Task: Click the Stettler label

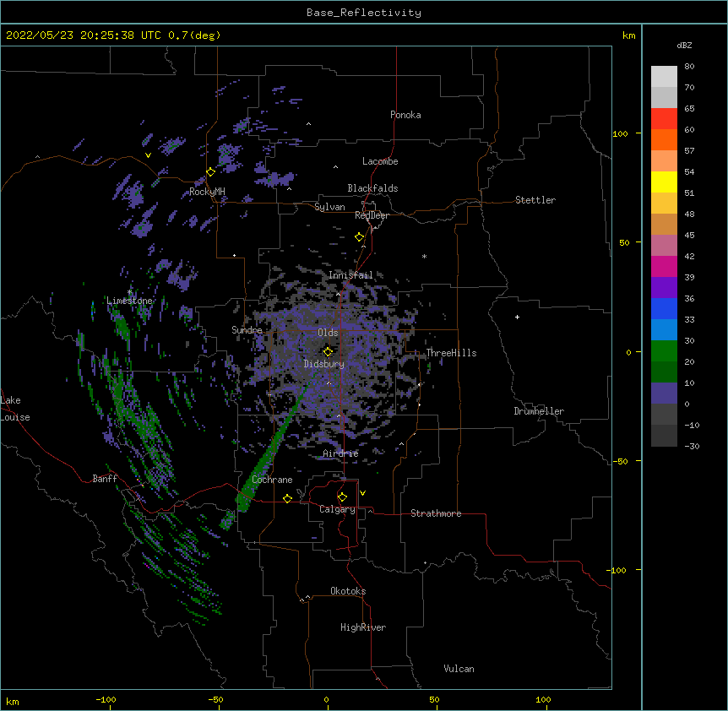Action: tap(535, 200)
